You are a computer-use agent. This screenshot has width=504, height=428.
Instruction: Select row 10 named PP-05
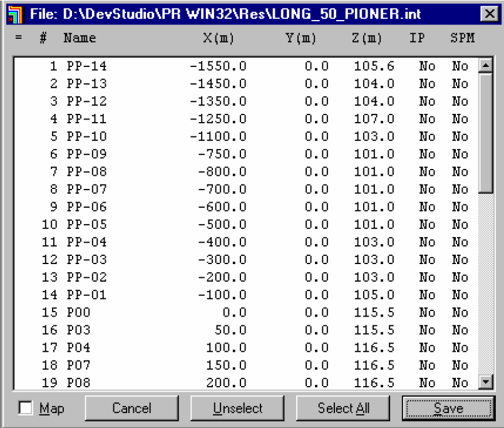[246, 224]
